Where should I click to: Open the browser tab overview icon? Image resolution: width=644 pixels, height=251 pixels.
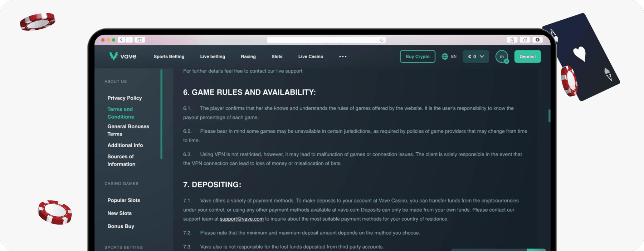525,40
